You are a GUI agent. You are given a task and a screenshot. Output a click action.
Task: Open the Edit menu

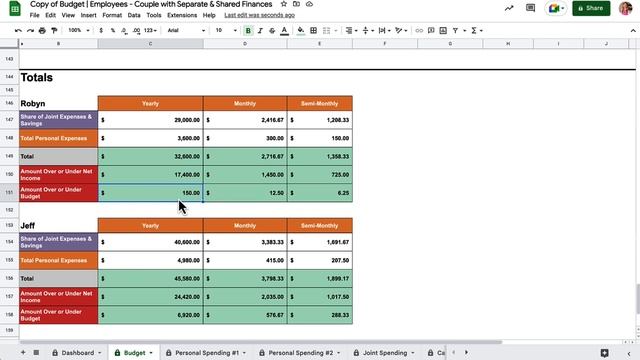50,15
